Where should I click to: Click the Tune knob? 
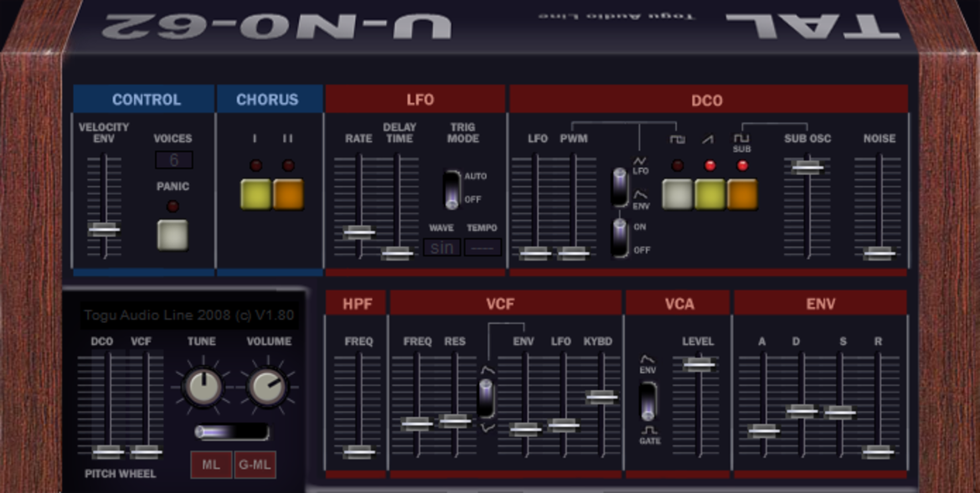pos(203,387)
